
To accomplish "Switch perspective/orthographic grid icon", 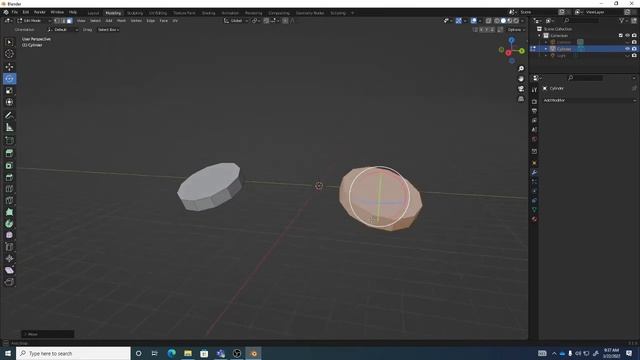I will coord(521,99).
